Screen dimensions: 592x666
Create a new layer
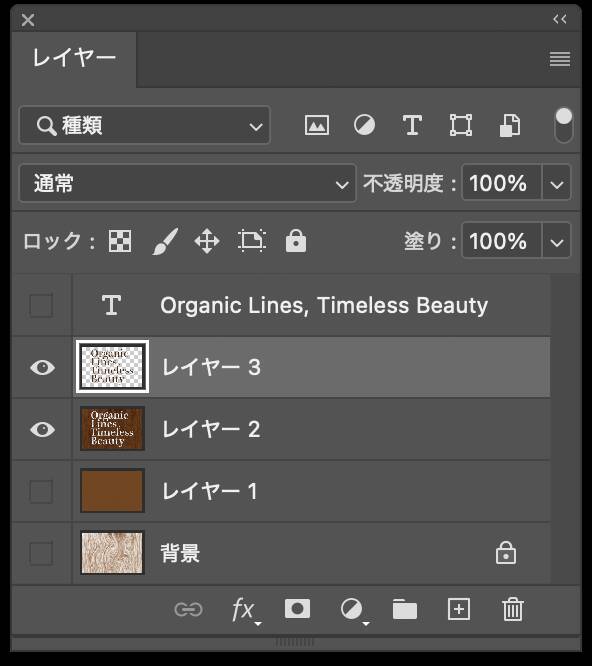tap(459, 610)
